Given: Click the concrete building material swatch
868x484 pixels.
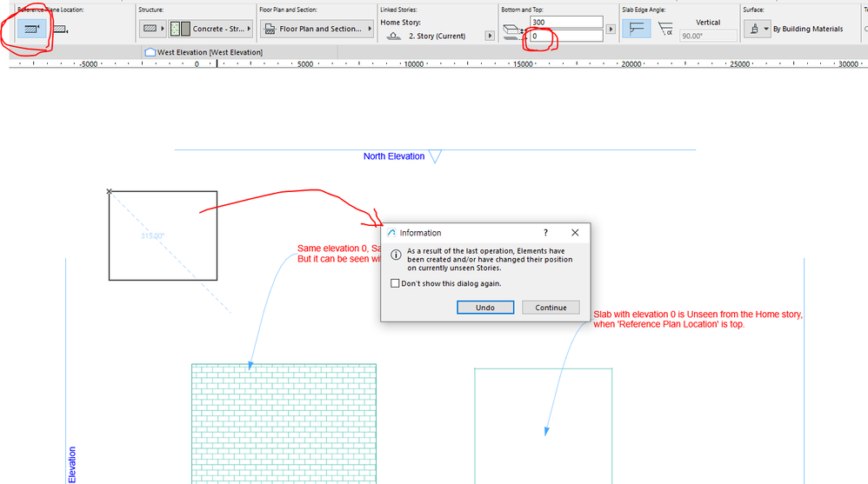Looking at the screenshot, I should [x=180, y=29].
